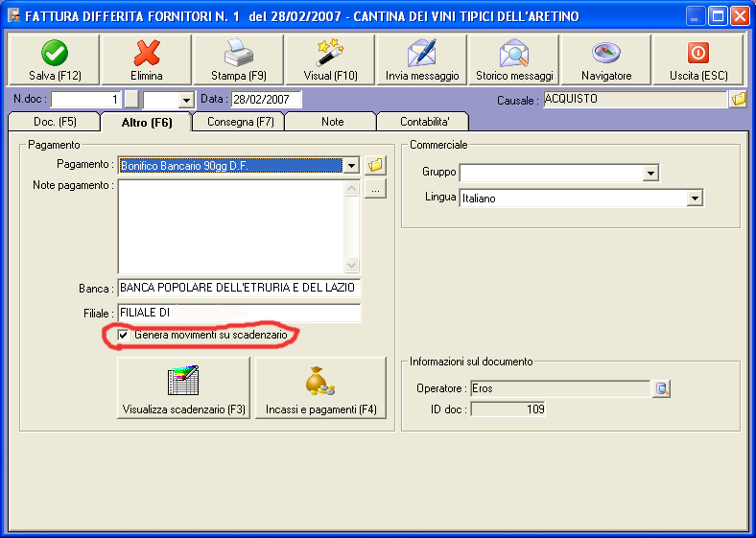This screenshot has width=756, height=538.
Task: Click the Elimina red X icon
Action: tap(147, 53)
